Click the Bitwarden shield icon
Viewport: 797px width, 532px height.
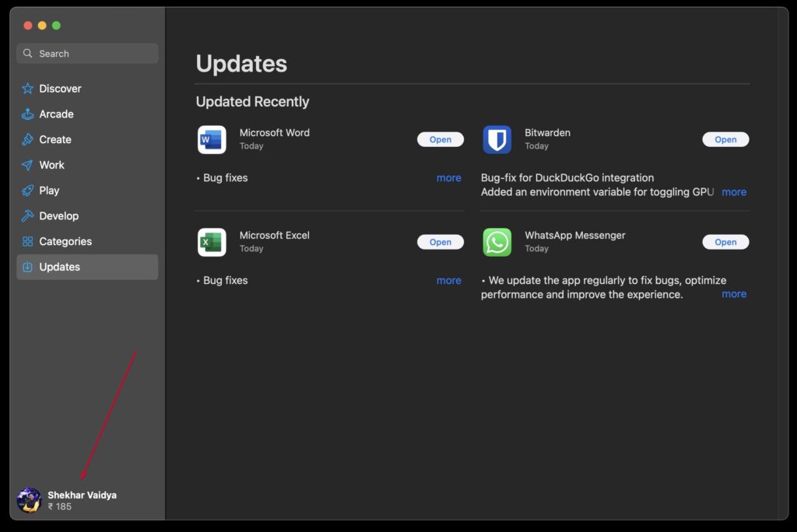tap(497, 140)
